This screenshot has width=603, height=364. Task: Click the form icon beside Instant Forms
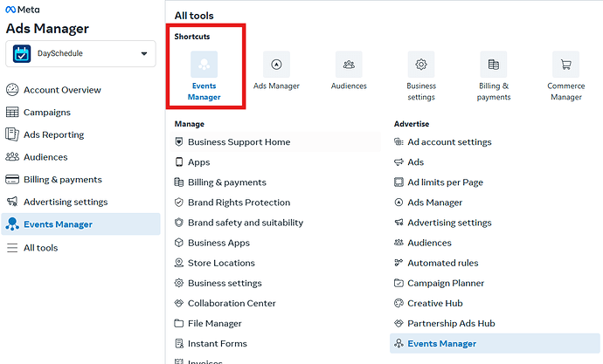coord(179,343)
